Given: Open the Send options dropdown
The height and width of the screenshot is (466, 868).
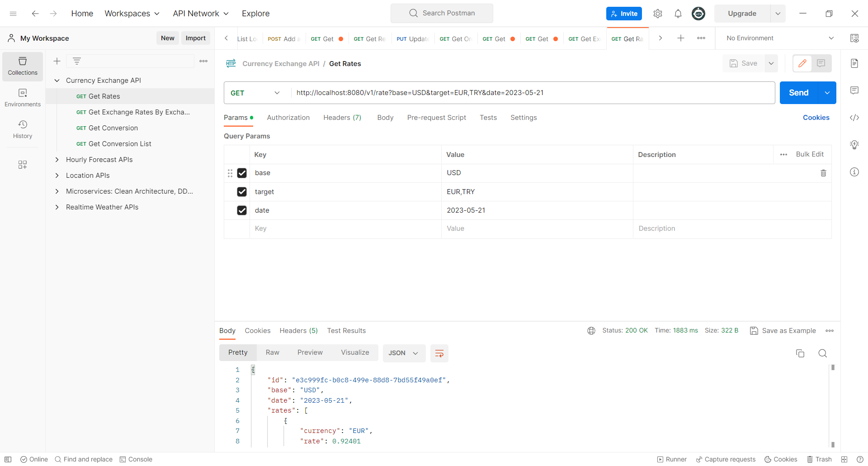Looking at the screenshot, I should (827, 93).
